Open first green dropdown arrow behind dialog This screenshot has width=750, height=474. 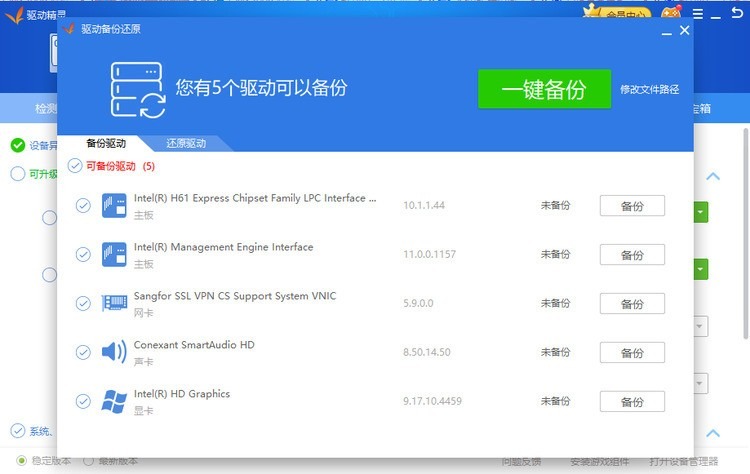tap(701, 212)
